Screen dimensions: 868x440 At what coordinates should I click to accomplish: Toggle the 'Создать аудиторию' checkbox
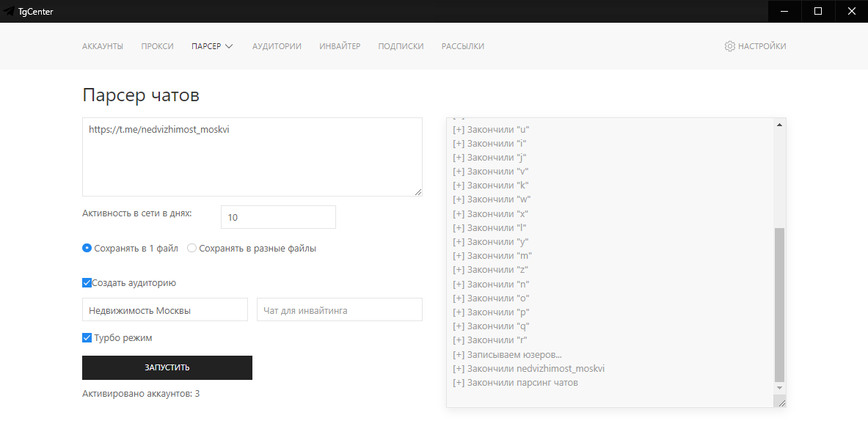(x=87, y=283)
